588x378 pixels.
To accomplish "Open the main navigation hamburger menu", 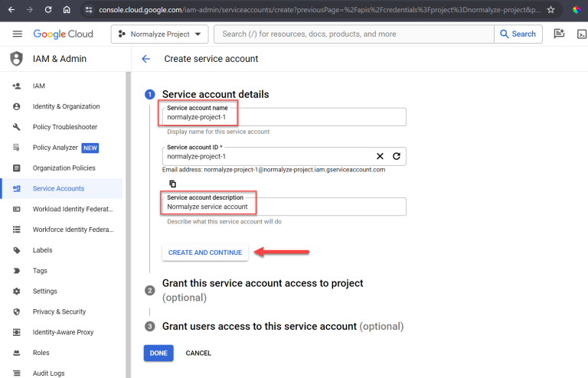I will pyautogui.click(x=17, y=34).
